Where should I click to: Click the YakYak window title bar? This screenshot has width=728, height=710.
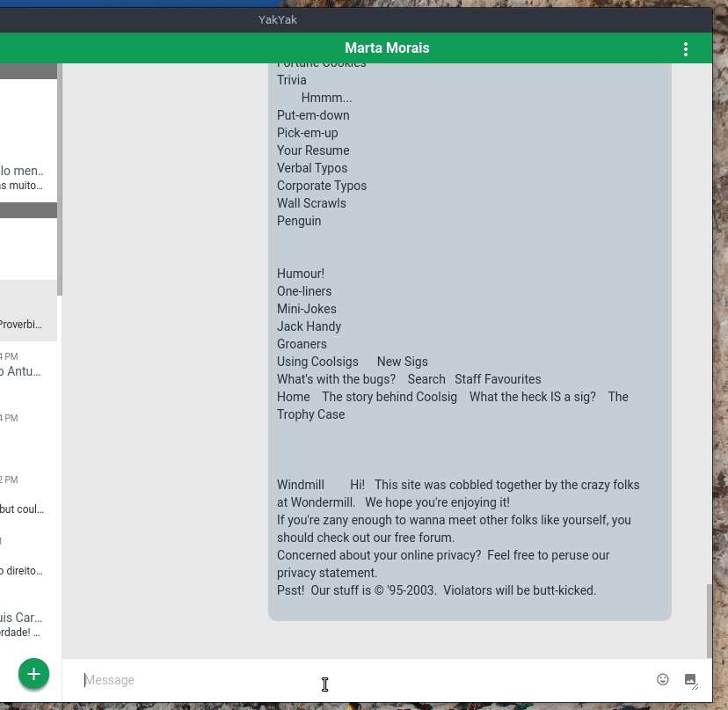[356, 20]
